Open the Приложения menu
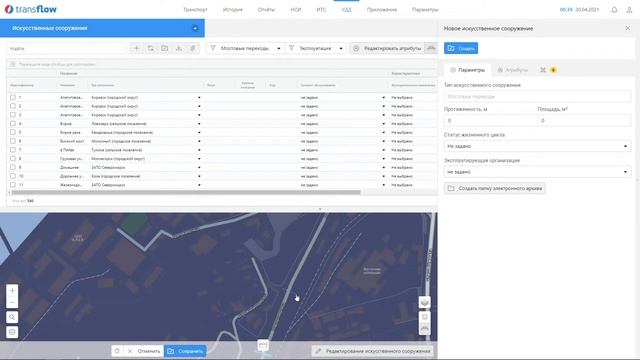 (382, 9)
